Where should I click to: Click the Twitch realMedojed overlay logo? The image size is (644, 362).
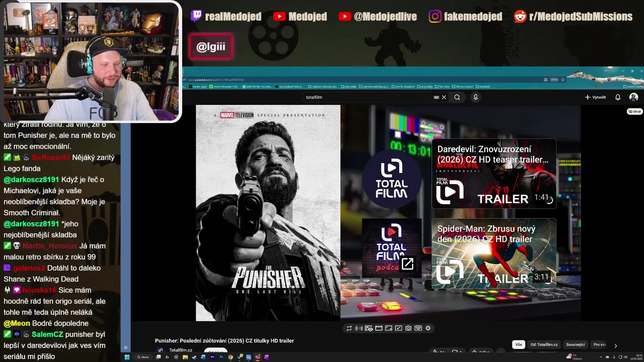tap(196, 16)
